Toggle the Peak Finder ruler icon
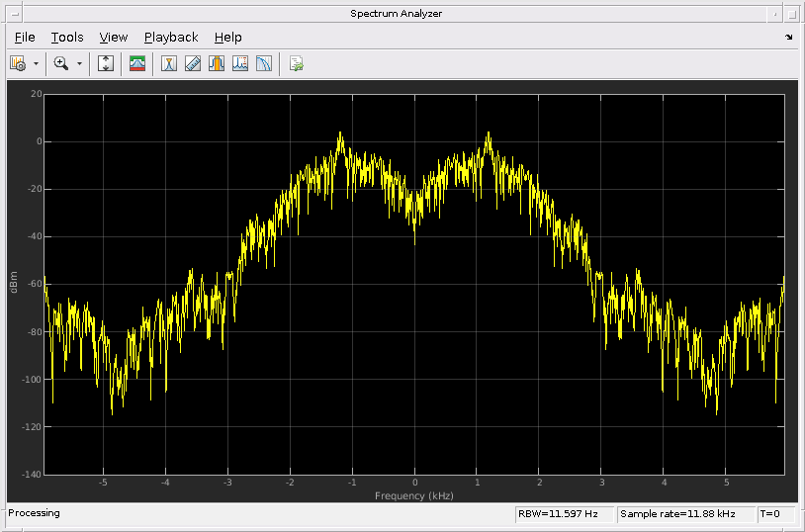The width and height of the screenshot is (805, 532). 193,63
